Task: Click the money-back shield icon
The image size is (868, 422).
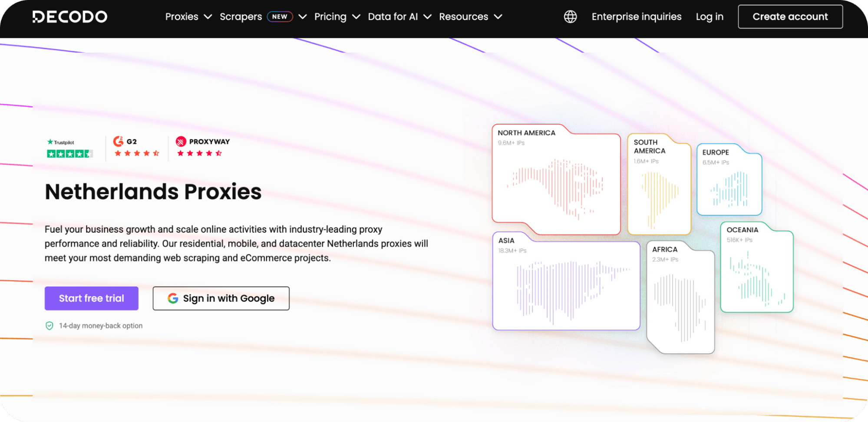Action: (50, 326)
